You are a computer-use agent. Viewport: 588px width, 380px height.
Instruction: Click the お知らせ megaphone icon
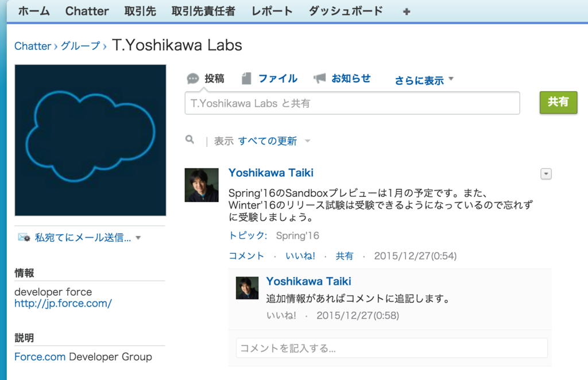click(x=319, y=78)
